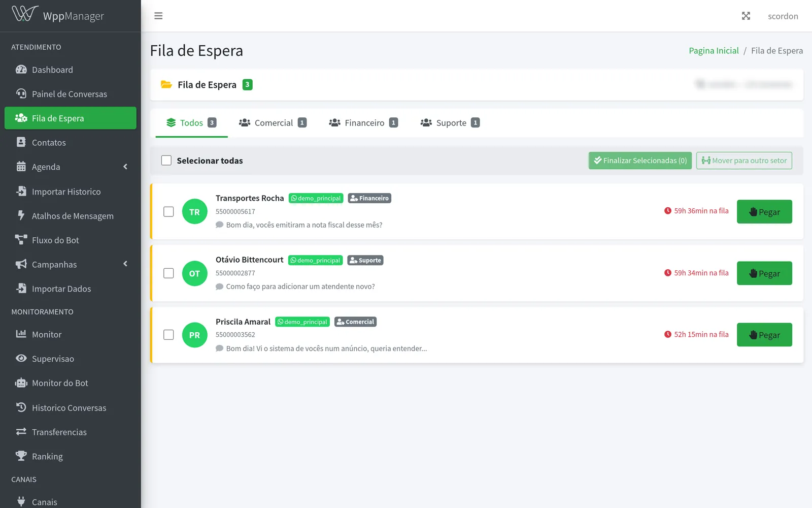Click Pegar for Priscila Amaral
This screenshot has height=508, width=812.
(x=764, y=335)
